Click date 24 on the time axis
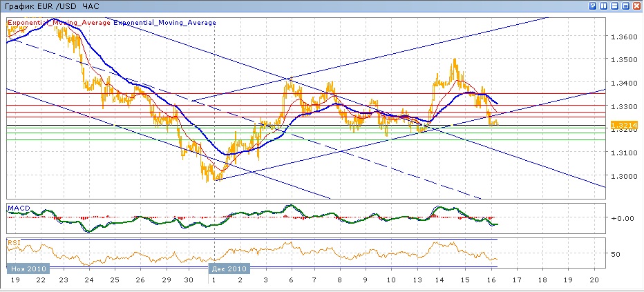 click(x=88, y=281)
